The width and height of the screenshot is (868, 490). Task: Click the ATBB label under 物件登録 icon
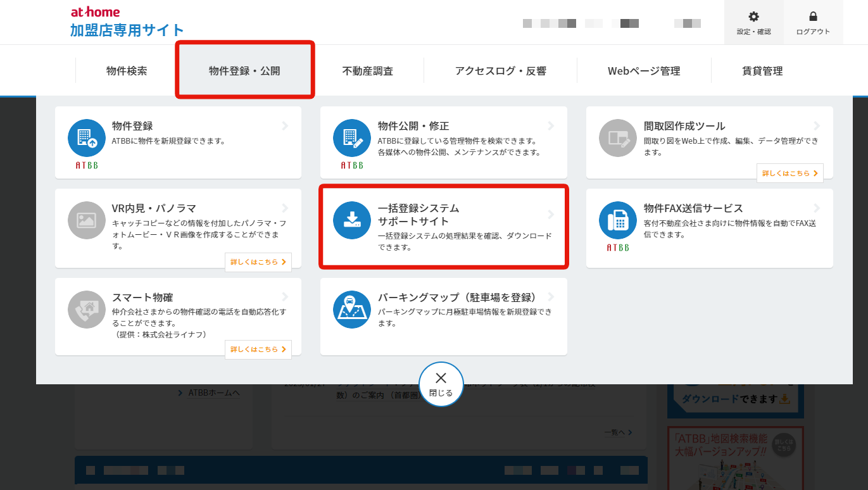[x=87, y=166]
